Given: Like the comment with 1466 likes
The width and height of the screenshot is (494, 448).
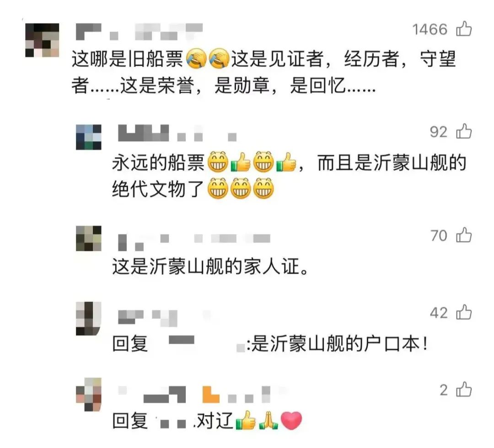Looking at the screenshot, I should [x=464, y=29].
